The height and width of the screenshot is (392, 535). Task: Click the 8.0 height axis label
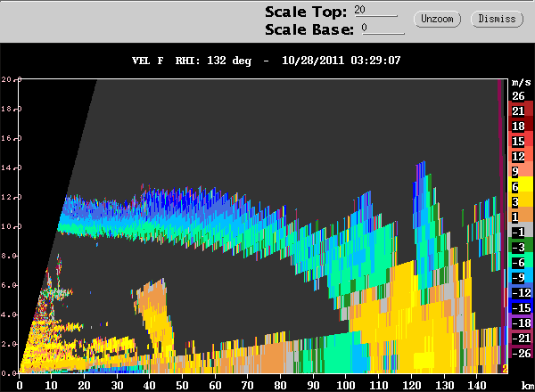[8, 256]
